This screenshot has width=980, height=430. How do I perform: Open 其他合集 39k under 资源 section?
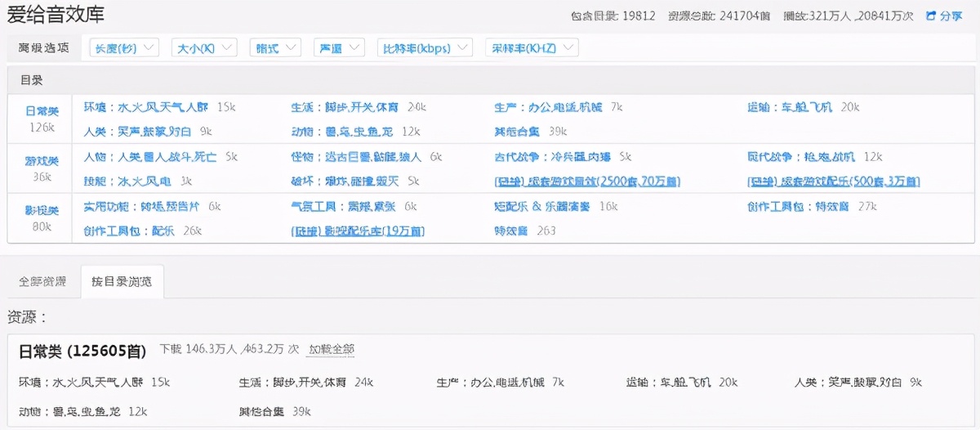[262, 411]
